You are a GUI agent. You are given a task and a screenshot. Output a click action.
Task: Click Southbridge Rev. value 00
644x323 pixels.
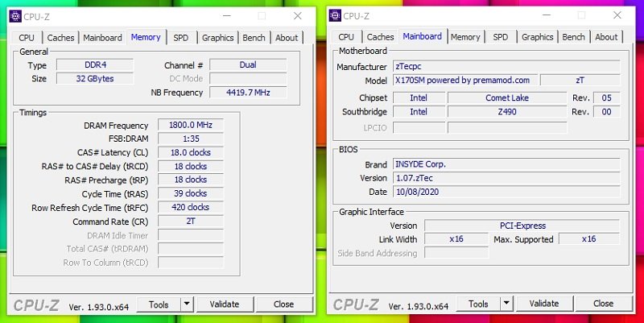pyautogui.click(x=607, y=111)
